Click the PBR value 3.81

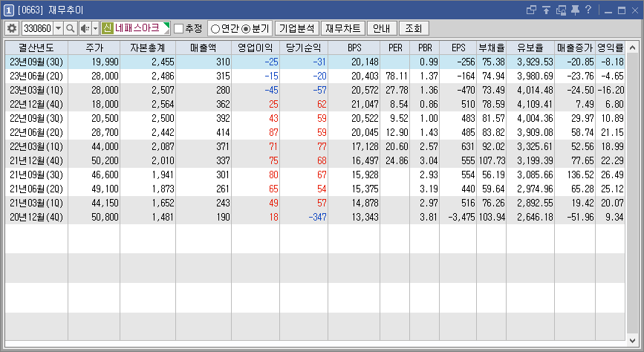pos(429,217)
